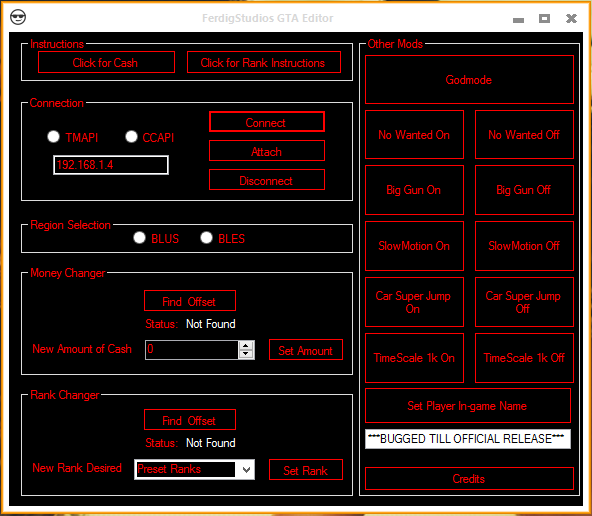Click the "Other Mods" group title

pos(395,44)
